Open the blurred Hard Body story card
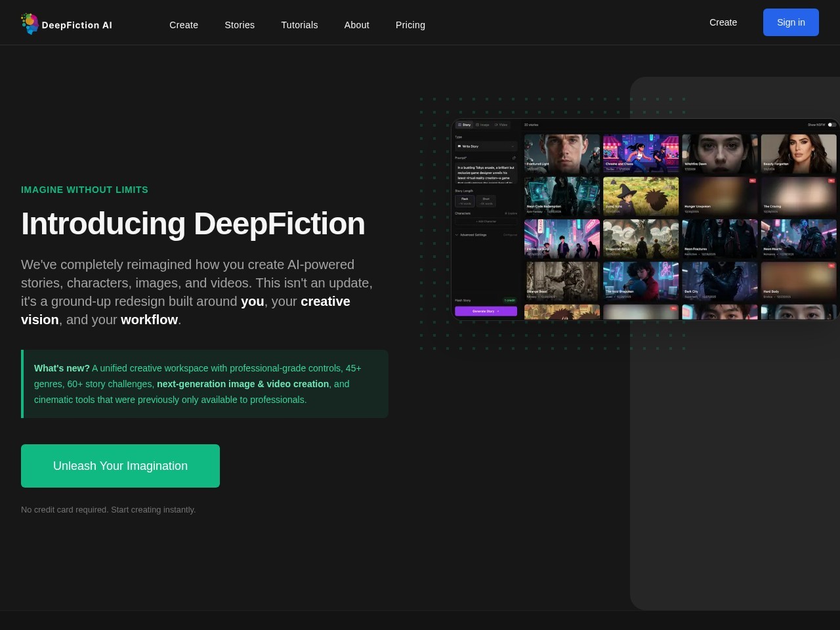This screenshot has width=840, height=630. coord(799,282)
